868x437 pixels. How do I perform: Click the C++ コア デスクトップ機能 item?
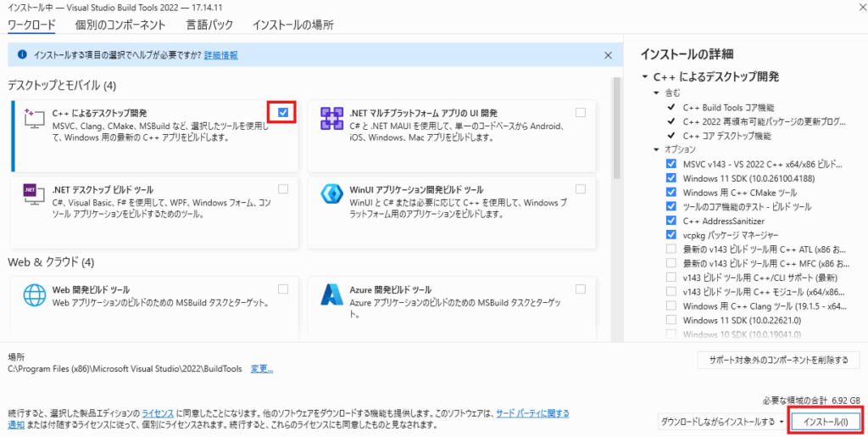point(726,136)
